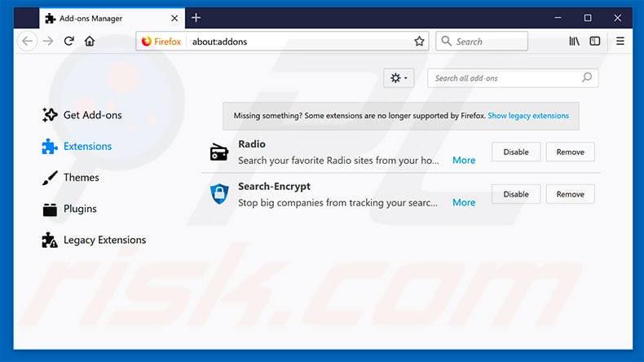Open the Legacy Extensions category

coord(94,240)
